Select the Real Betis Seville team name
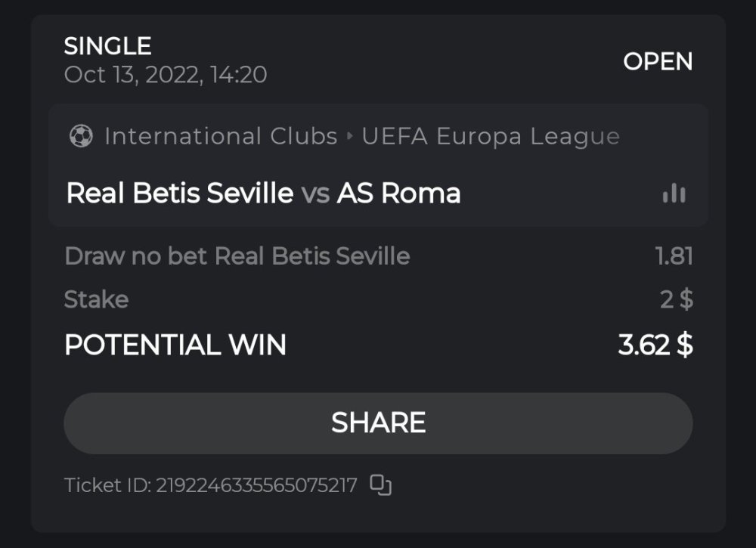Viewport: 756px width, 548px height. point(180,194)
